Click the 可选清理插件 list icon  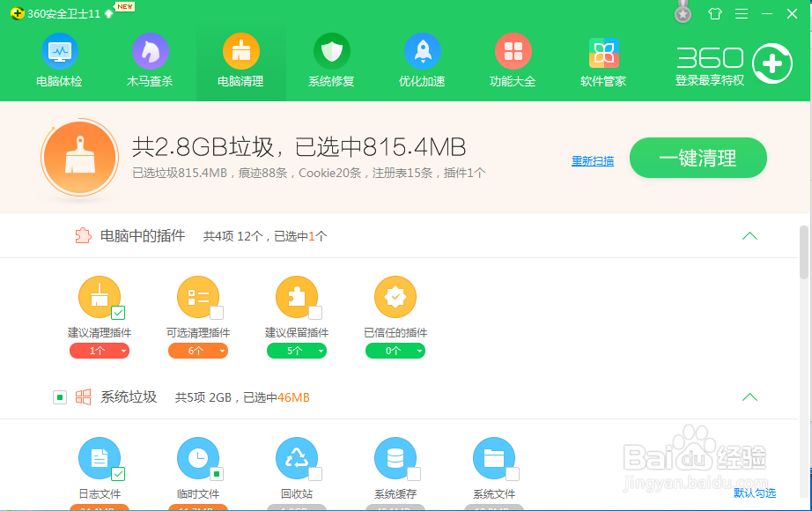click(x=198, y=296)
